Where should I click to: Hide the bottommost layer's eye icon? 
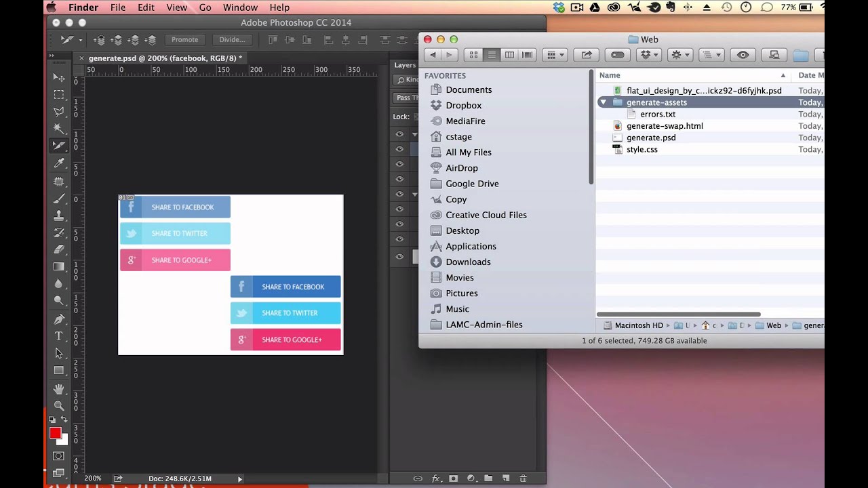click(x=399, y=256)
